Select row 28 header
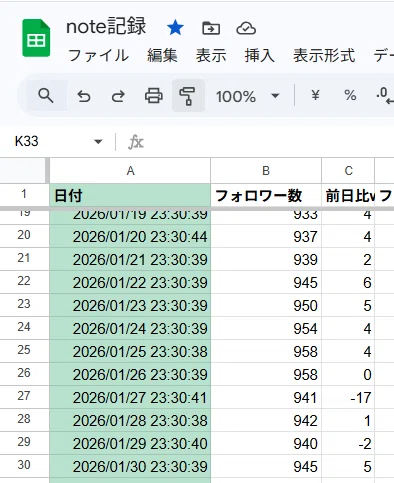The width and height of the screenshot is (394, 483). pyautogui.click(x=24, y=419)
